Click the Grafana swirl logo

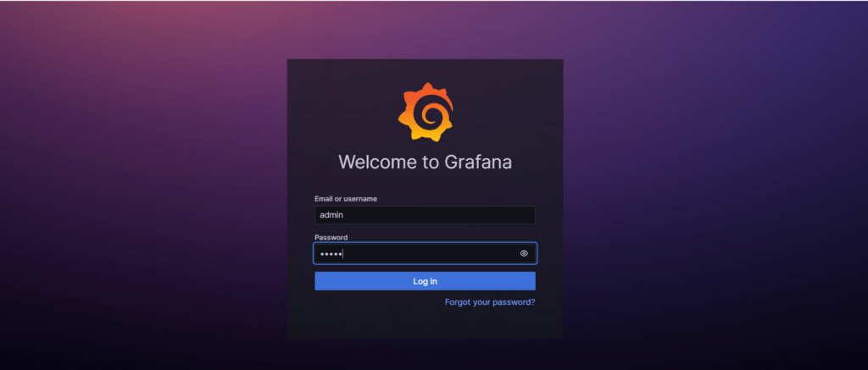tap(426, 112)
